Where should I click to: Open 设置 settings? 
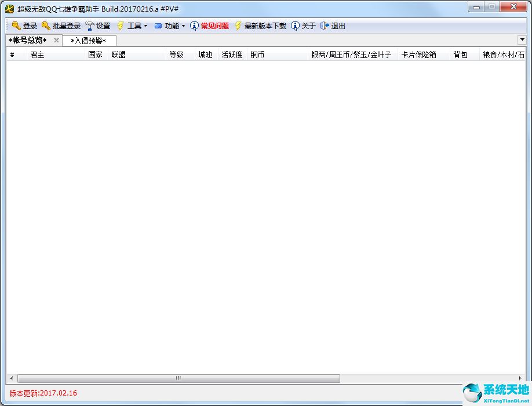click(x=98, y=26)
